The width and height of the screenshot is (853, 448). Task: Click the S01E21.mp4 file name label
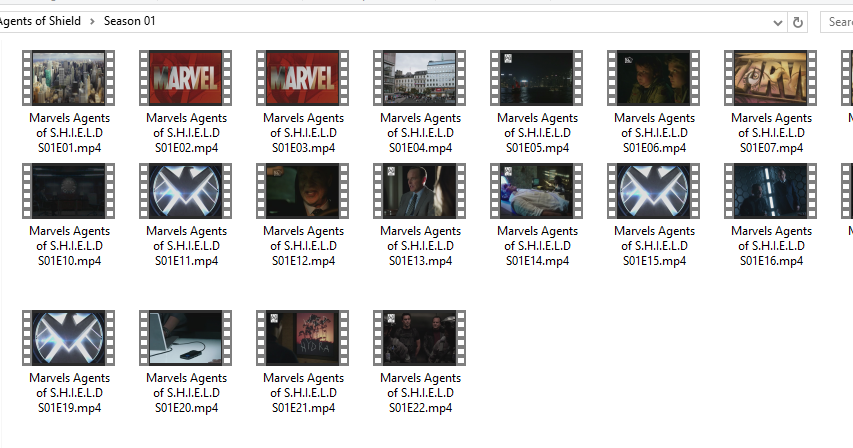(x=304, y=393)
